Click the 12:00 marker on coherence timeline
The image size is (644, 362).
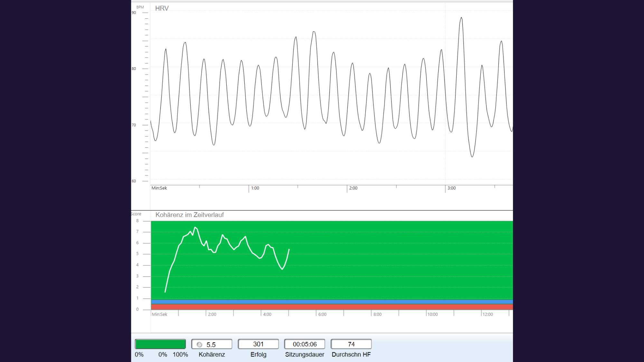(488, 314)
